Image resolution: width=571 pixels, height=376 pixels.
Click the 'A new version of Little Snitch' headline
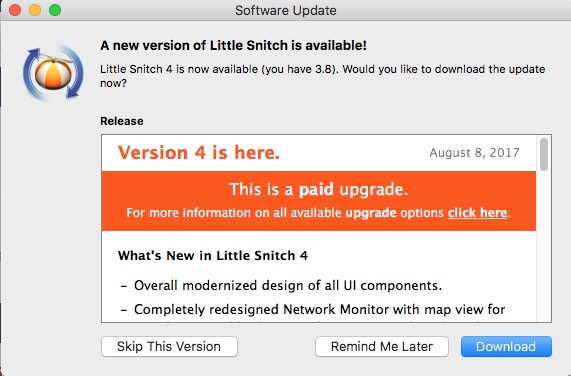tap(233, 45)
